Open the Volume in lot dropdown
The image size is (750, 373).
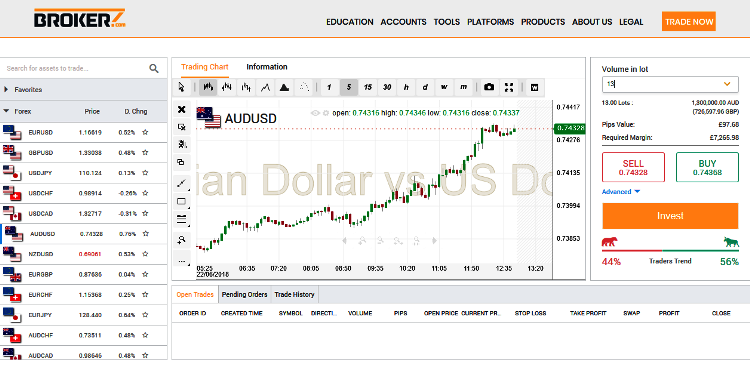click(727, 84)
